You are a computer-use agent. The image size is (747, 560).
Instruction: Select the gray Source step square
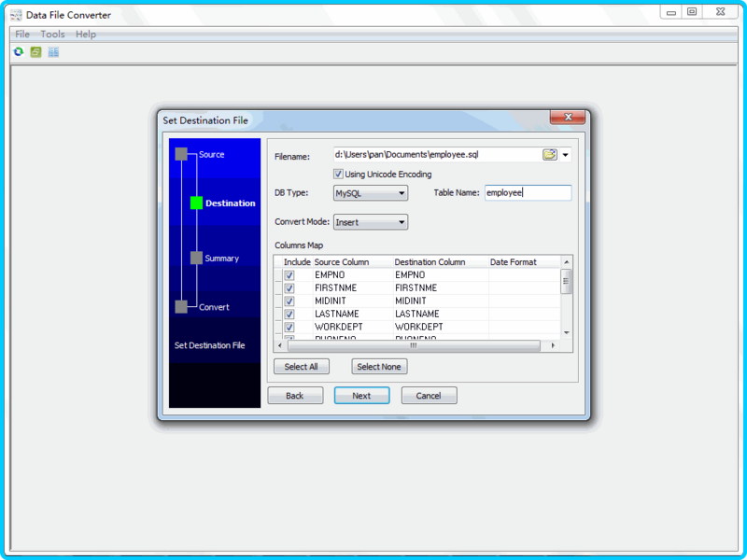pyautogui.click(x=181, y=154)
